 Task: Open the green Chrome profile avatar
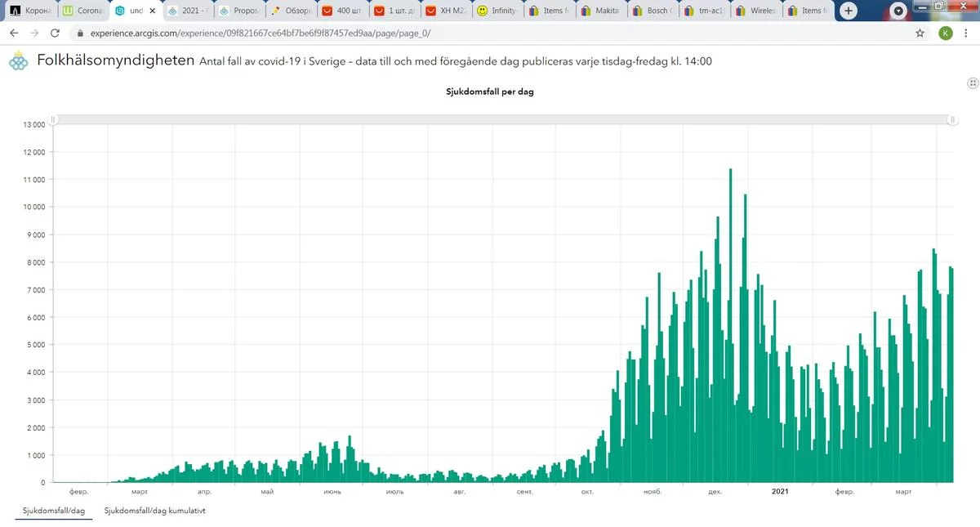[946, 33]
